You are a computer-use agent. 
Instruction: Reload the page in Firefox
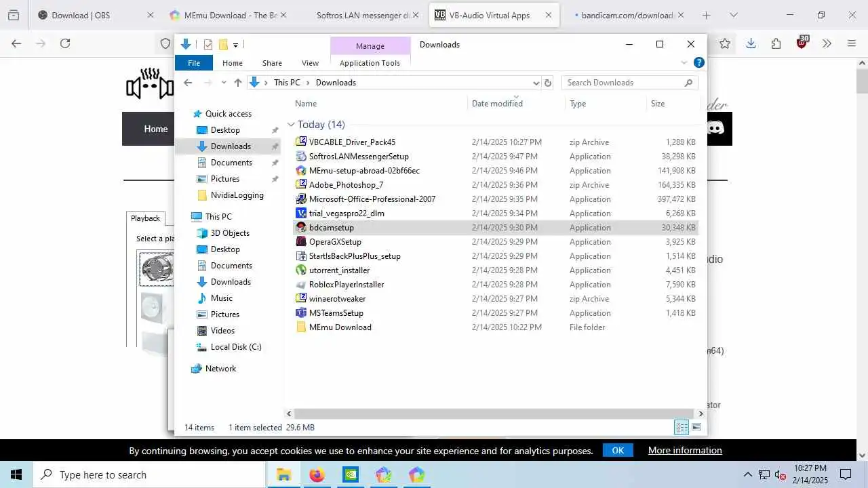[65, 43]
